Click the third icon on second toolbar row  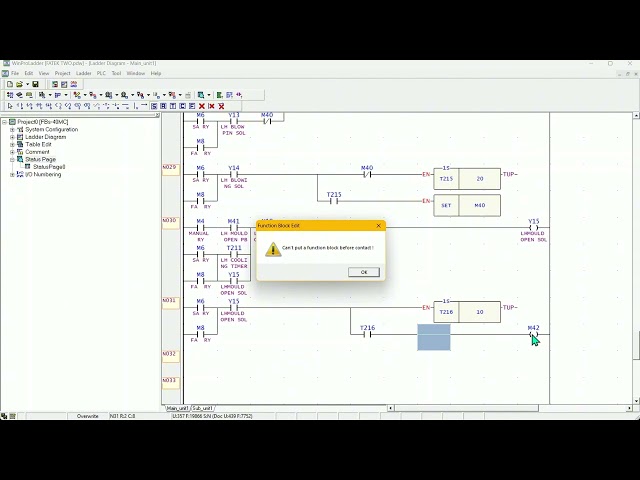click(x=29, y=95)
